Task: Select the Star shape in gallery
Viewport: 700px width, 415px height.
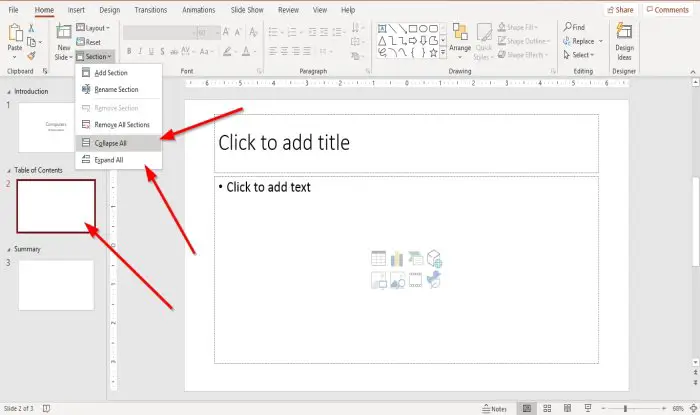Action: [433, 53]
